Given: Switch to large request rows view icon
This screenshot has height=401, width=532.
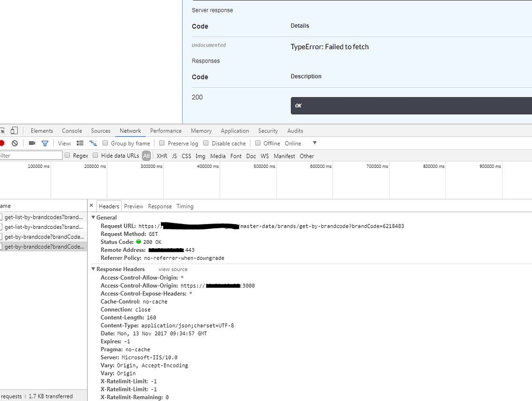Looking at the screenshot, I should point(81,143).
